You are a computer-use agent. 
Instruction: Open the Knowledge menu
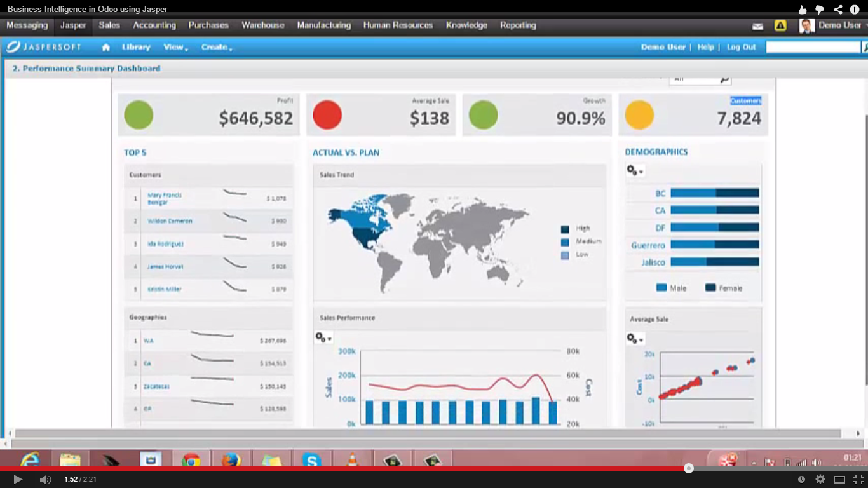[466, 25]
